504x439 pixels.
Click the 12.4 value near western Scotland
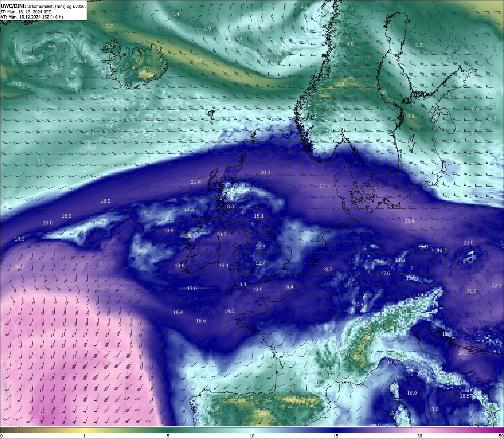click(x=189, y=210)
